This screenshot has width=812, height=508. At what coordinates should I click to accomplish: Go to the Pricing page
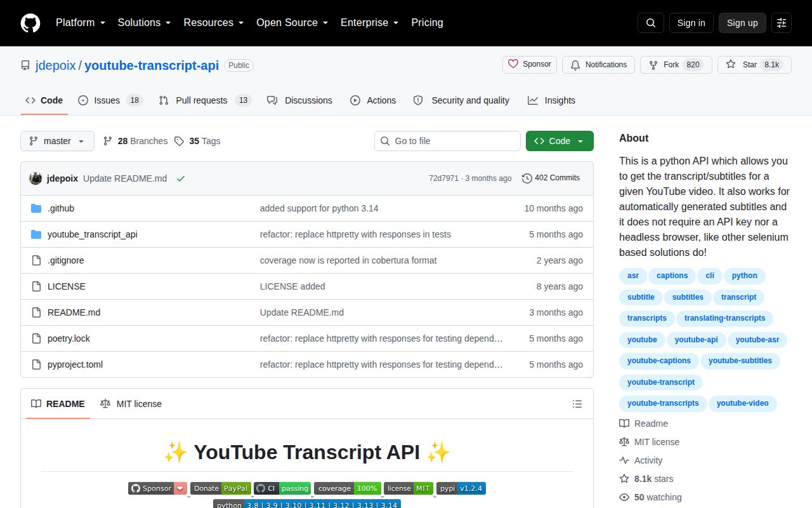(427, 23)
